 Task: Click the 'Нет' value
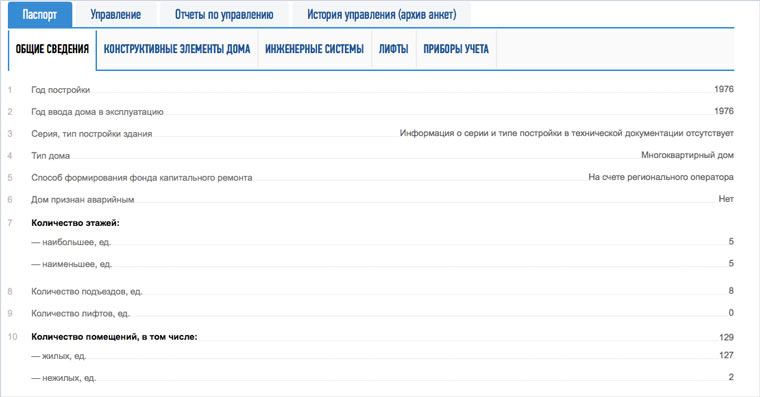pos(726,199)
